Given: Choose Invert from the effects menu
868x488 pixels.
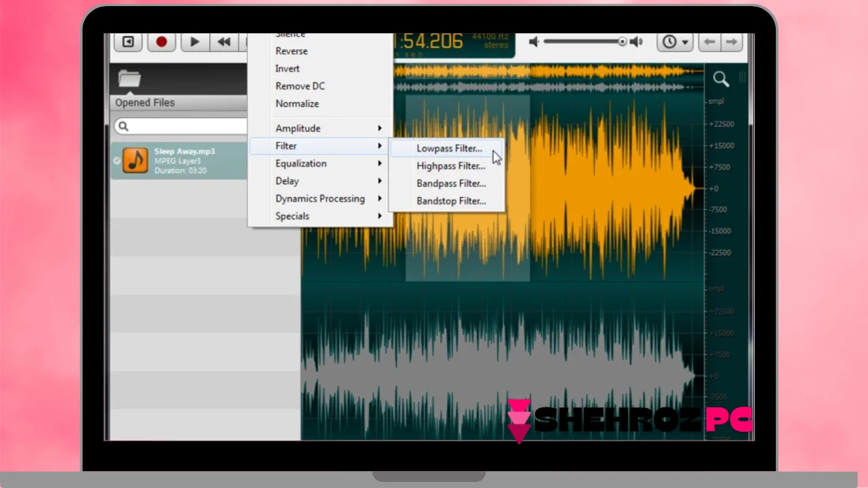Looking at the screenshot, I should pos(288,68).
